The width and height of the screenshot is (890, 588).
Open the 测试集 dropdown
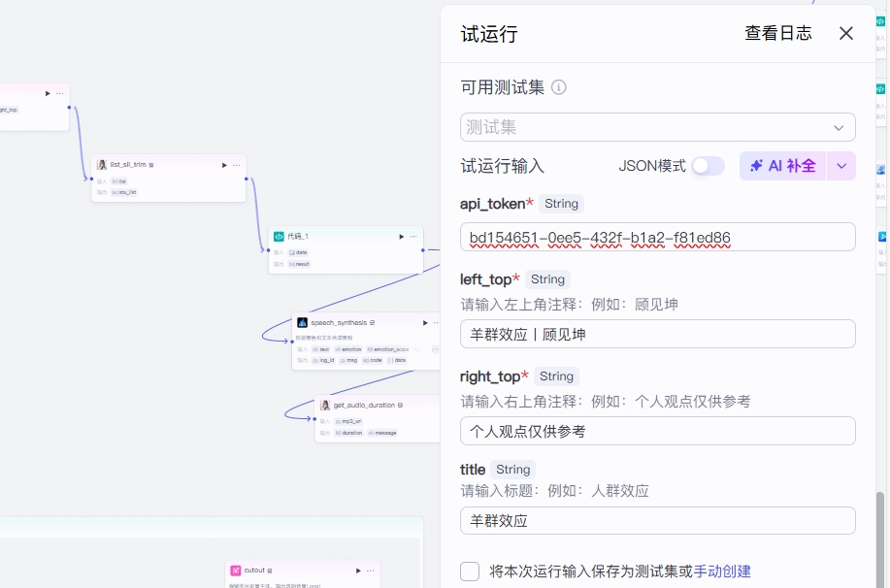tap(657, 127)
